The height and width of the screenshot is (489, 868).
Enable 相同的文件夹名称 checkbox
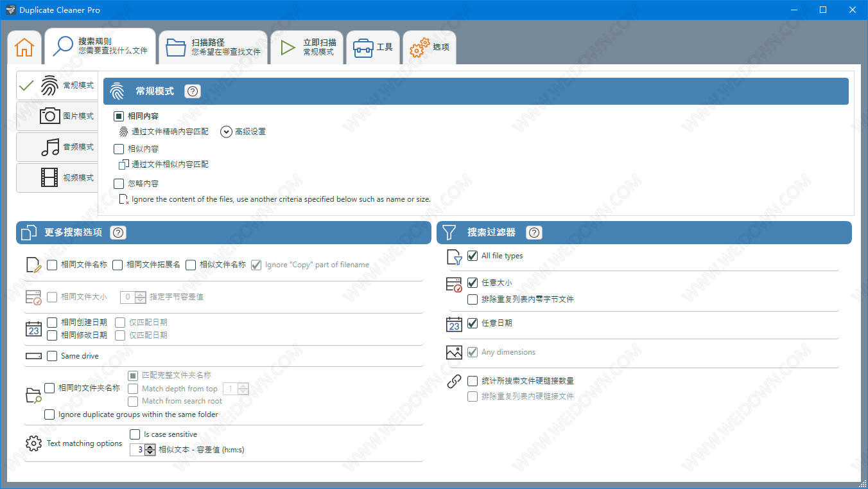49,388
